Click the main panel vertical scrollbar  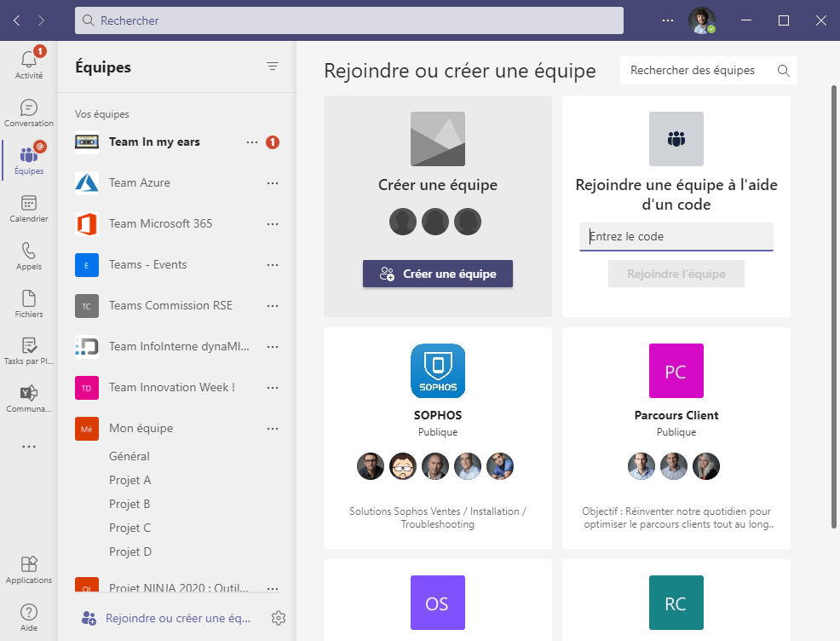tap(833, 305)
